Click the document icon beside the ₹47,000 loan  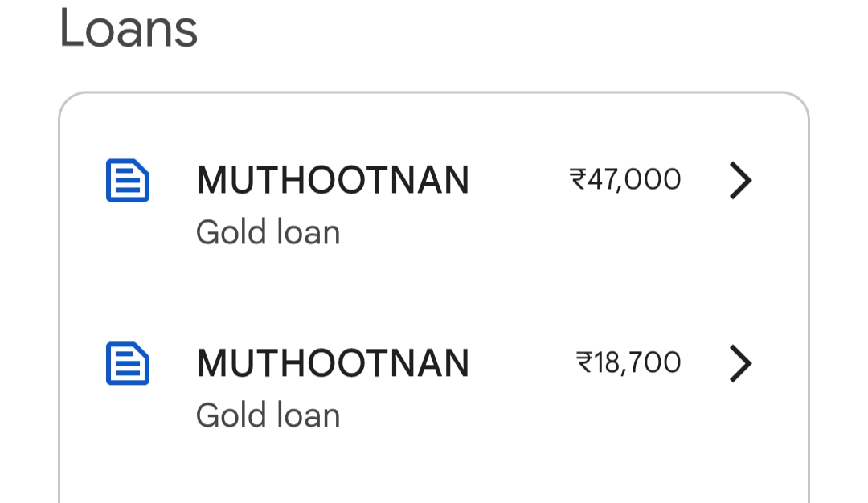128,180
